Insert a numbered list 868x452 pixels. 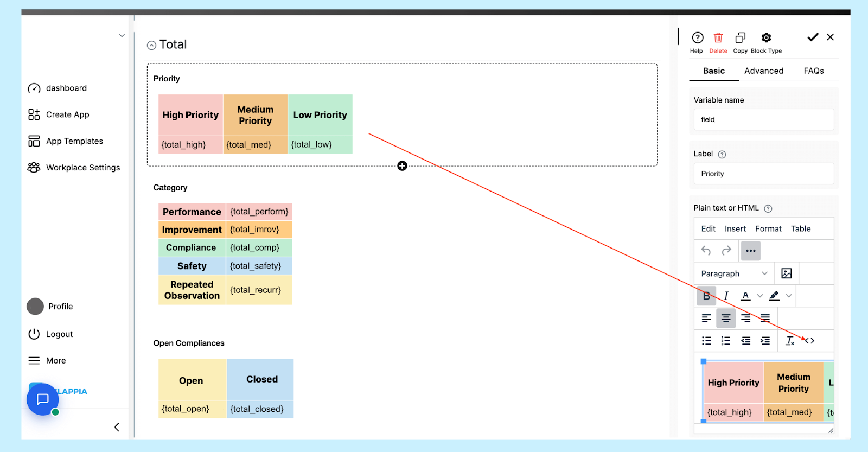point(726,341)
